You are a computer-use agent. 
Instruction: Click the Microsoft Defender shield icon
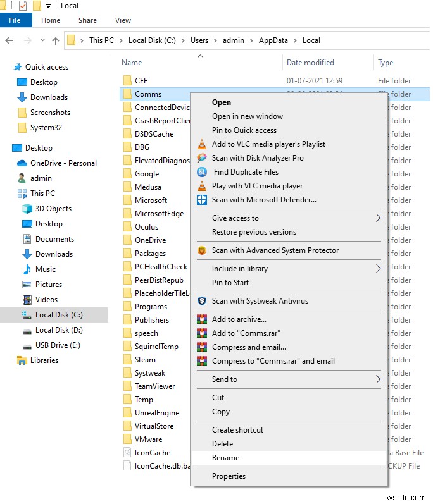coord(202,200)
